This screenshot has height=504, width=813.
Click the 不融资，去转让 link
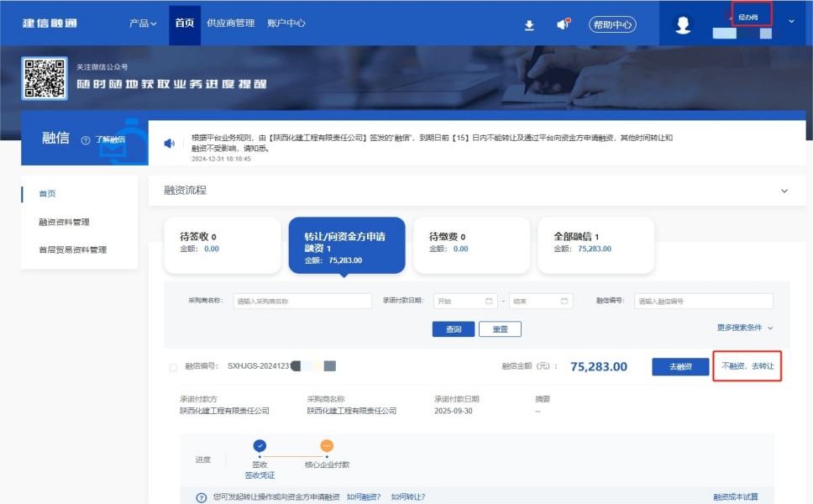coord(747,366)
